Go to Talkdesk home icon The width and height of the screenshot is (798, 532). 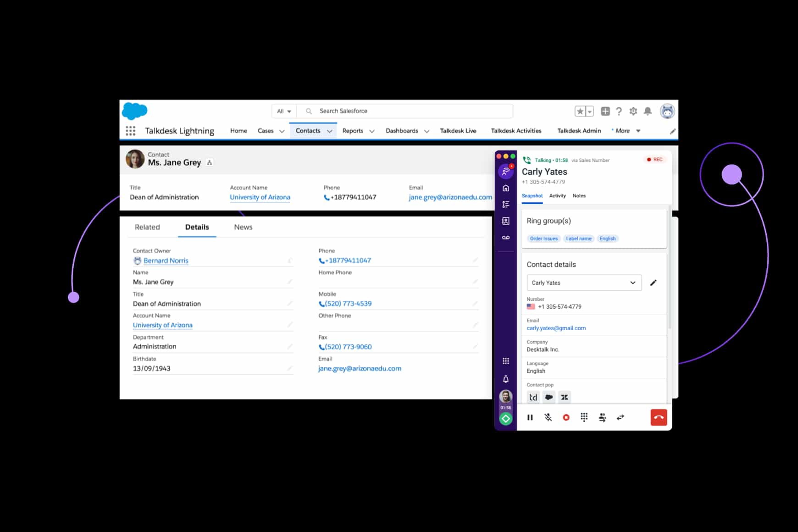(x=505, y=188)
